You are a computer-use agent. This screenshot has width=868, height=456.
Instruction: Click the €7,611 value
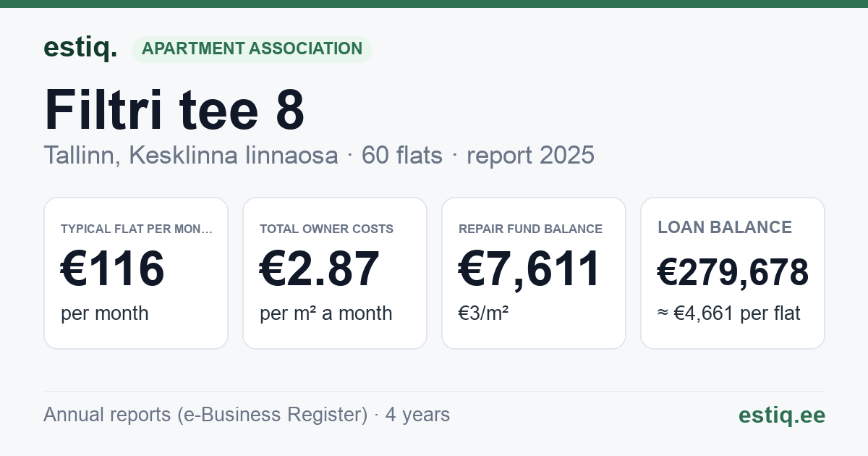tap(529, 269)
